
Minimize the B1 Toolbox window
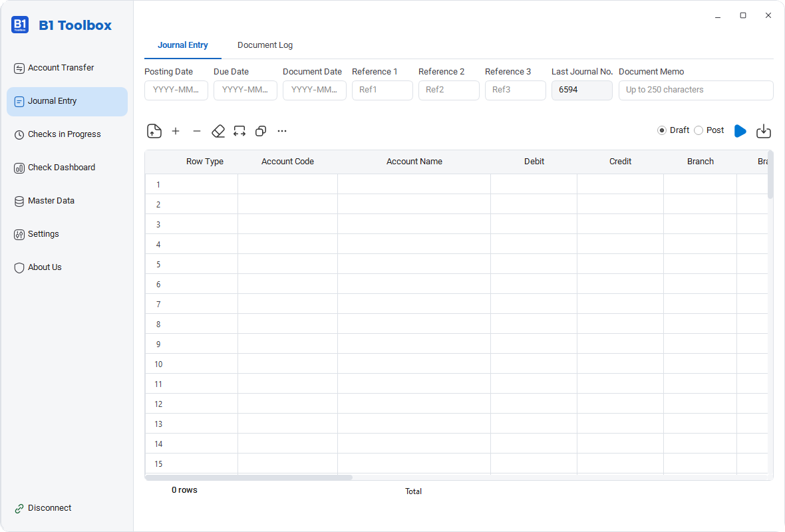[718, 16]
